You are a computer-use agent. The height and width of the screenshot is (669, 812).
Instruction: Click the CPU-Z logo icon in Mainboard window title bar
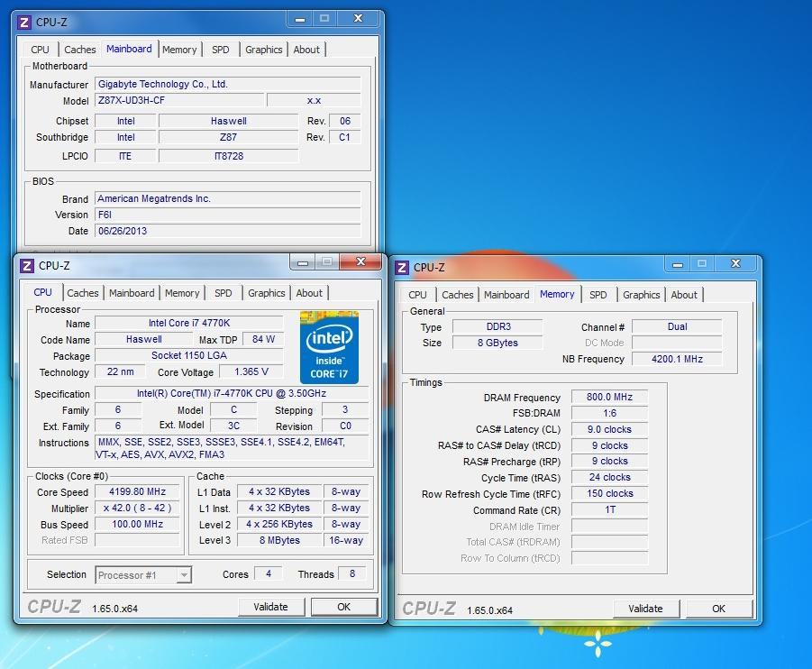pyautogui.click(x=24, y=23)
